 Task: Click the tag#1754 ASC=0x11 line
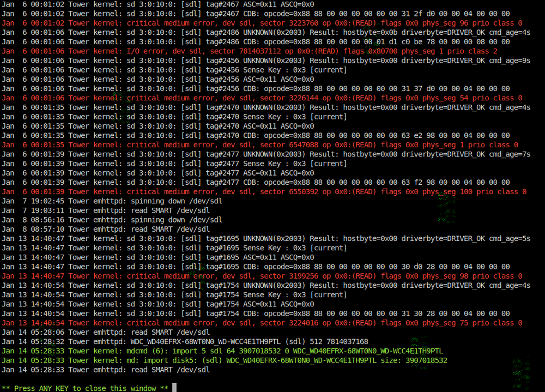click(158, 304)
